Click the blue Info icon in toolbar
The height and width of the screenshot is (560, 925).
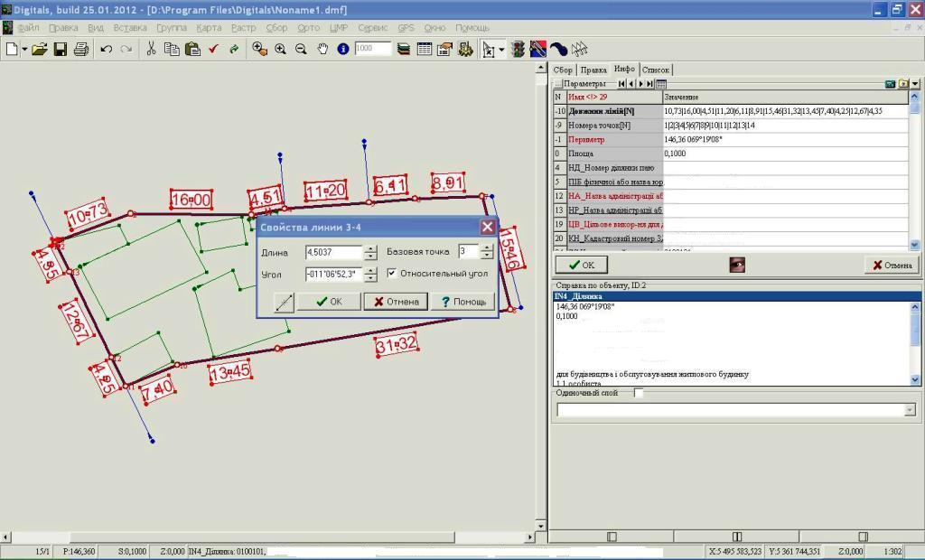tap(343, 49)
